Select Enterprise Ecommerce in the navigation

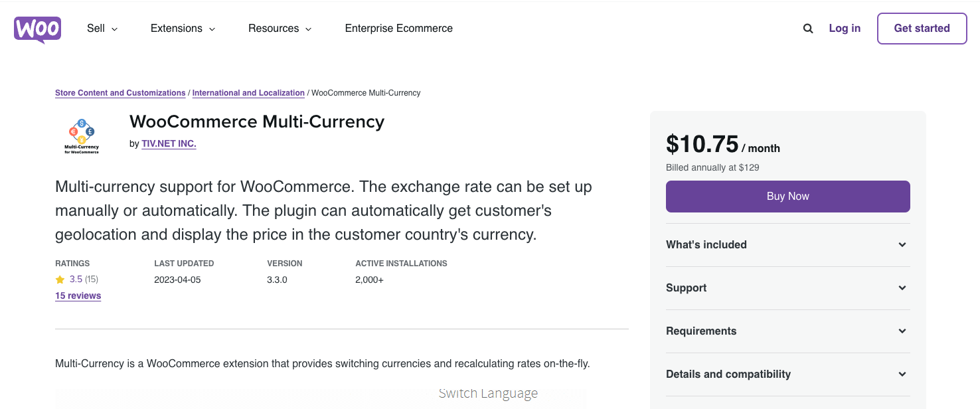(x=398, y=29)
